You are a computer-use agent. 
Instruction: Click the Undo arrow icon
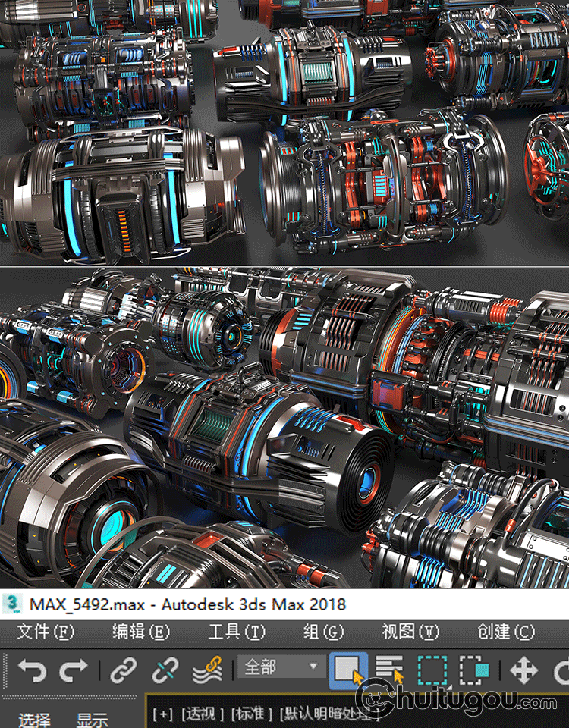(x=32, y=670)
